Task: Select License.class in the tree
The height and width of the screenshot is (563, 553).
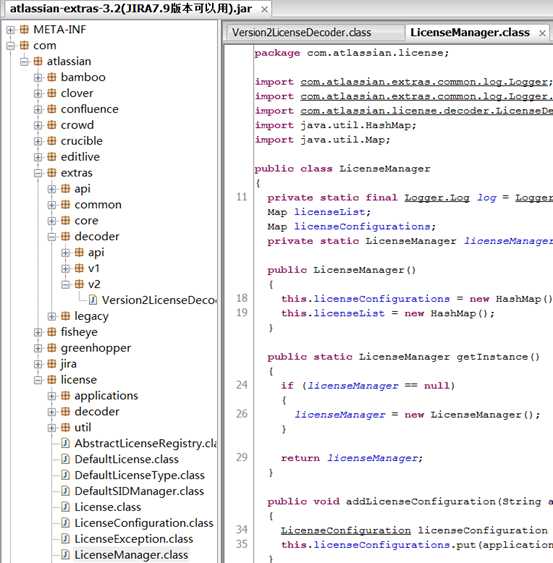Action: click(x=108, y=507)
